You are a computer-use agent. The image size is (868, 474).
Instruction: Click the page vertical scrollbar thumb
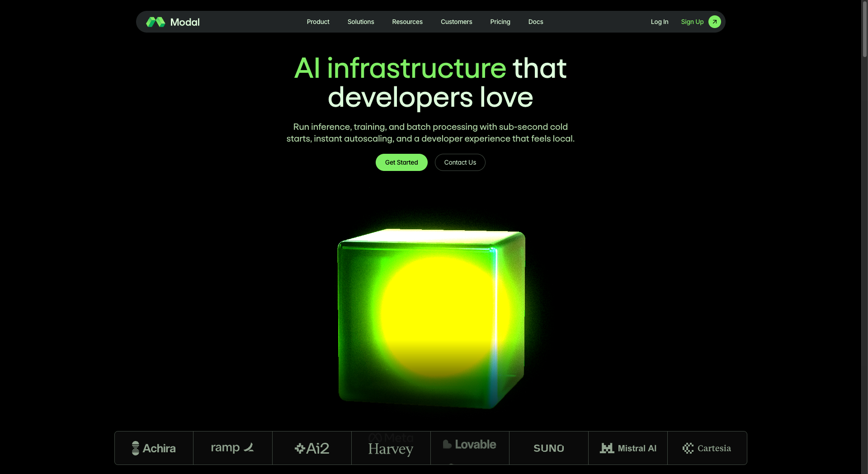pyautogui.click(x=864, y=29)
